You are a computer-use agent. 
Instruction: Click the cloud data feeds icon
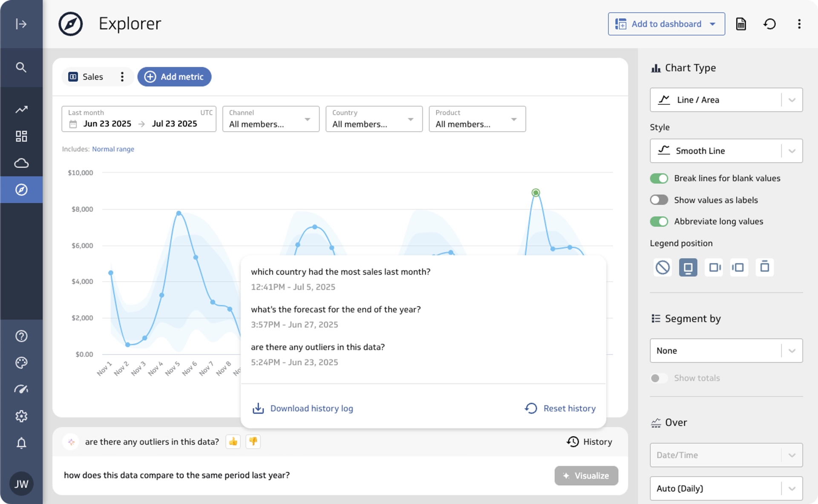[21, 163]
